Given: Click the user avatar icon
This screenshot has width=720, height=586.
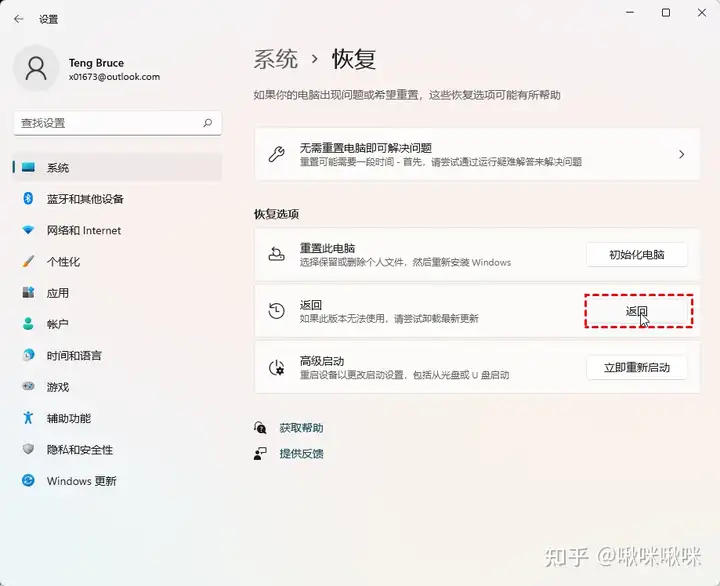Looking at the screenshot, I should (x=36, y=68).
